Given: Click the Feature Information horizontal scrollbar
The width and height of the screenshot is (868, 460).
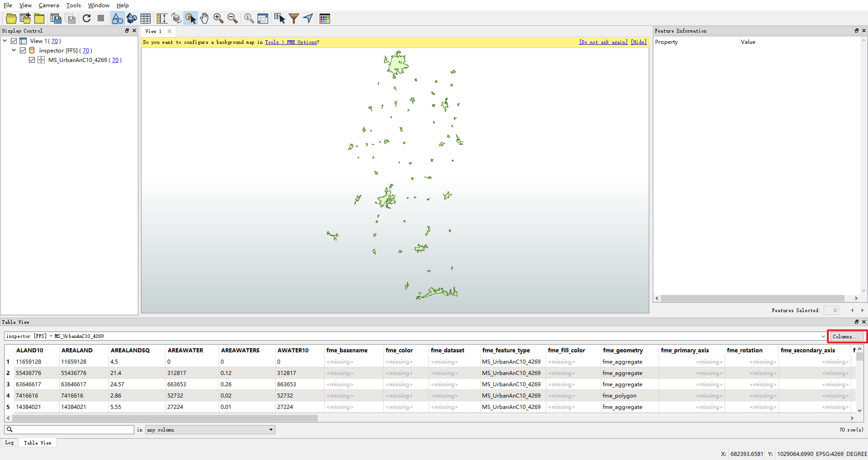Looking at the screenshot, I should pos(753,299).
